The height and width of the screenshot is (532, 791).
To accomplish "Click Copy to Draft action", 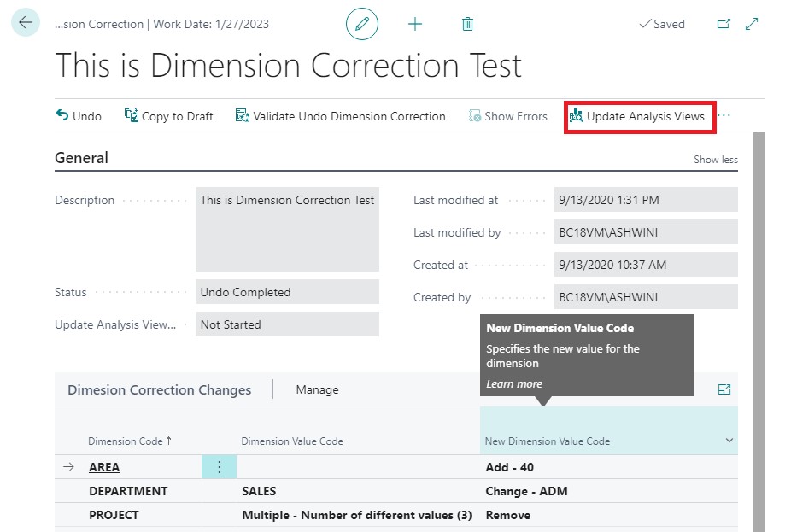I will [169, 116].
